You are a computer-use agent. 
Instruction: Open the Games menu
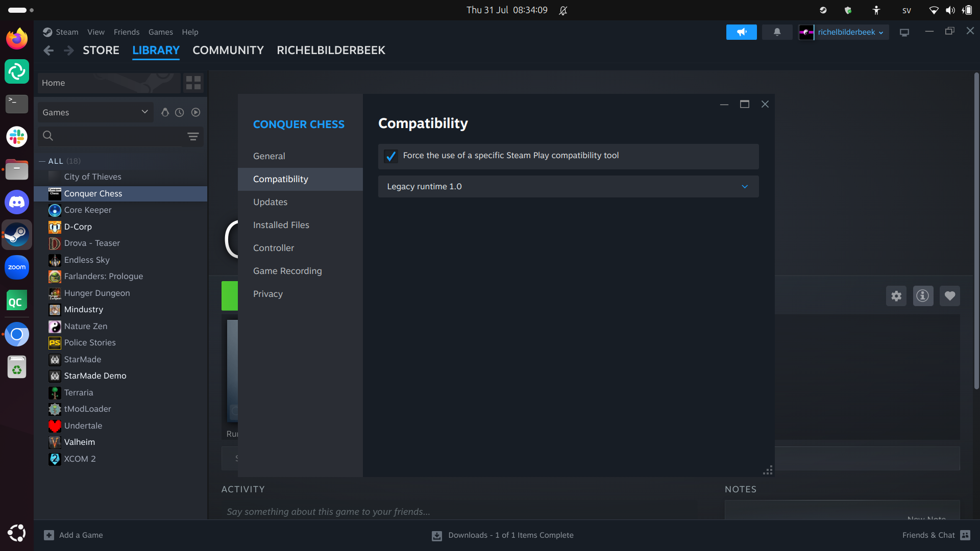pos(161,32)
